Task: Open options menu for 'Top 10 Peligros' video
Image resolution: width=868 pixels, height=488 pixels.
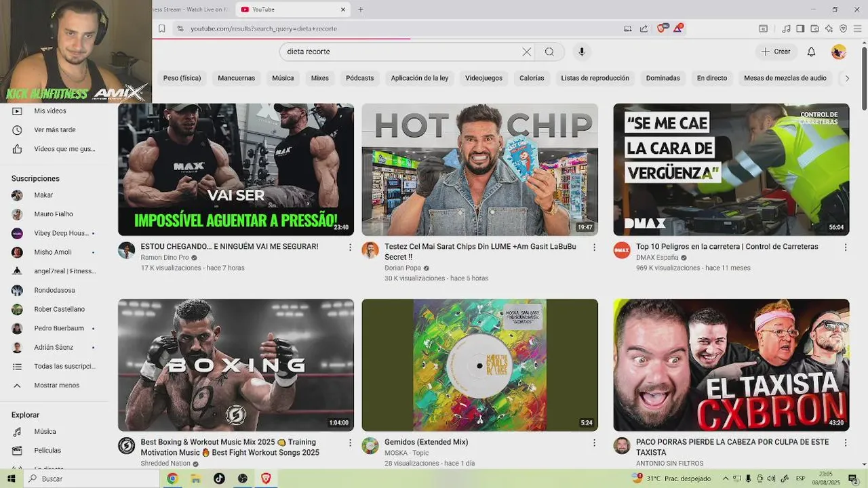Action: point(845,247)
